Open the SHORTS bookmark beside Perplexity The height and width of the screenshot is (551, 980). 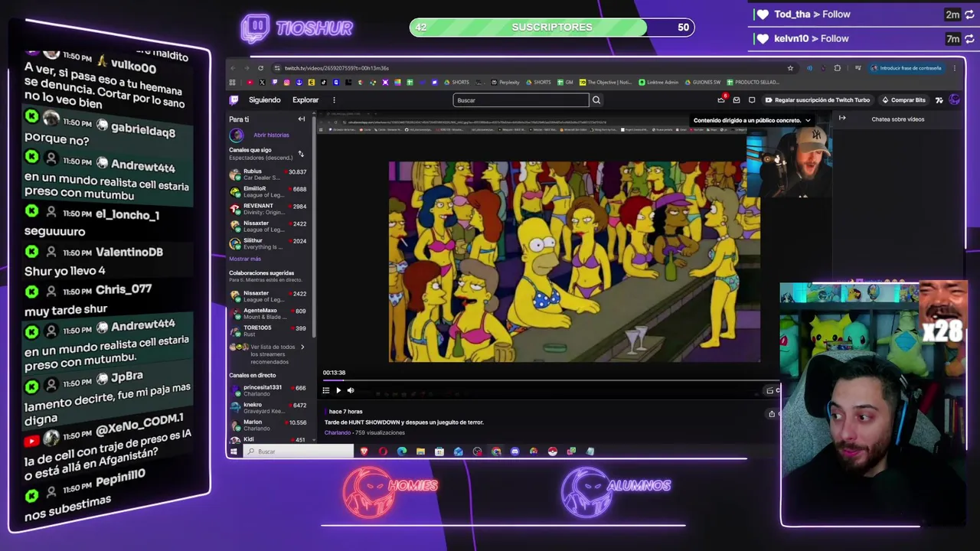pos(538,82)
